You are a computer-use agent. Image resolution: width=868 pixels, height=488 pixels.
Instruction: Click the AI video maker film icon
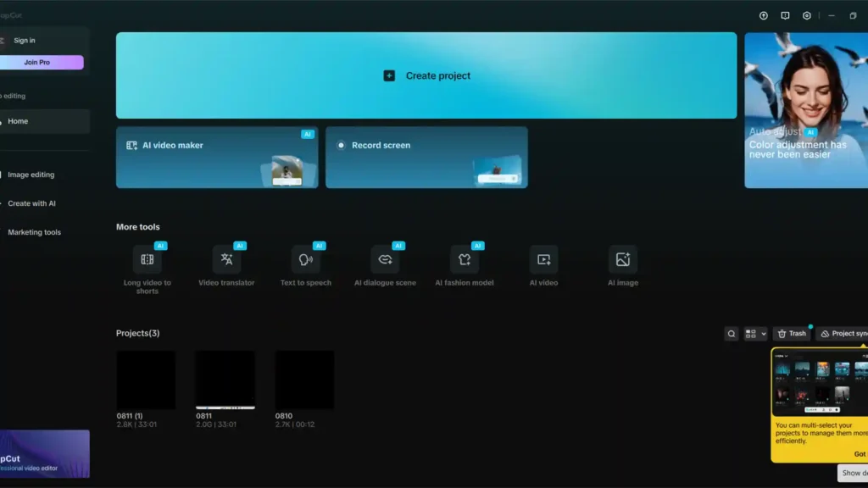click(131, 145)
